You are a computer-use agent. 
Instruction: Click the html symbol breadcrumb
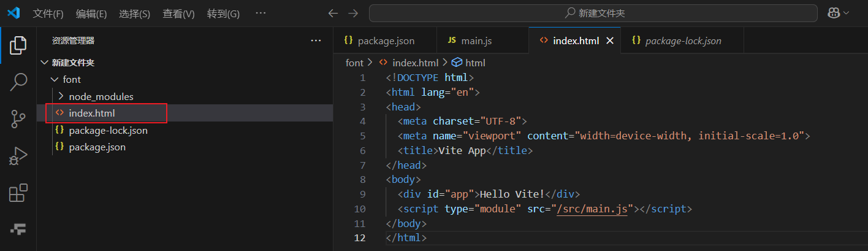(475, 63)
